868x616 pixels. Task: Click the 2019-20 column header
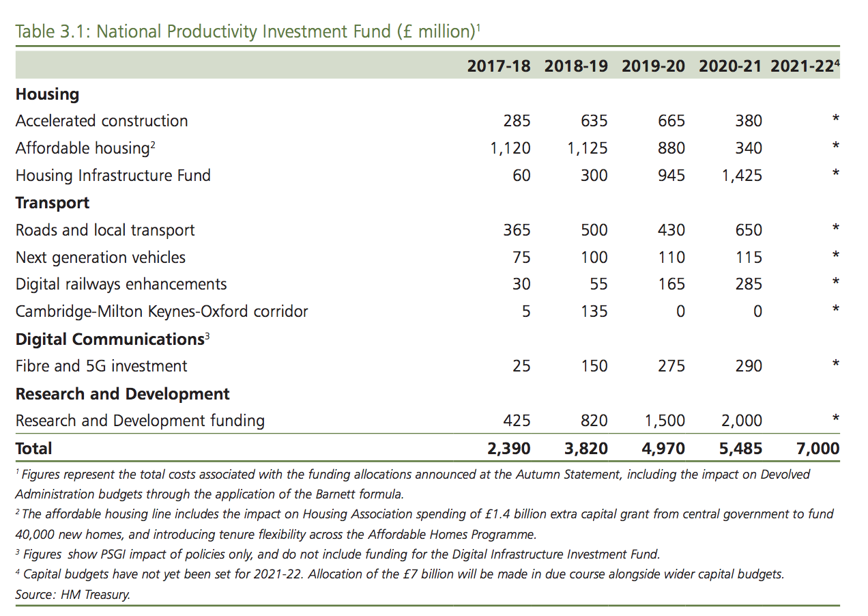tap(653, 66)
